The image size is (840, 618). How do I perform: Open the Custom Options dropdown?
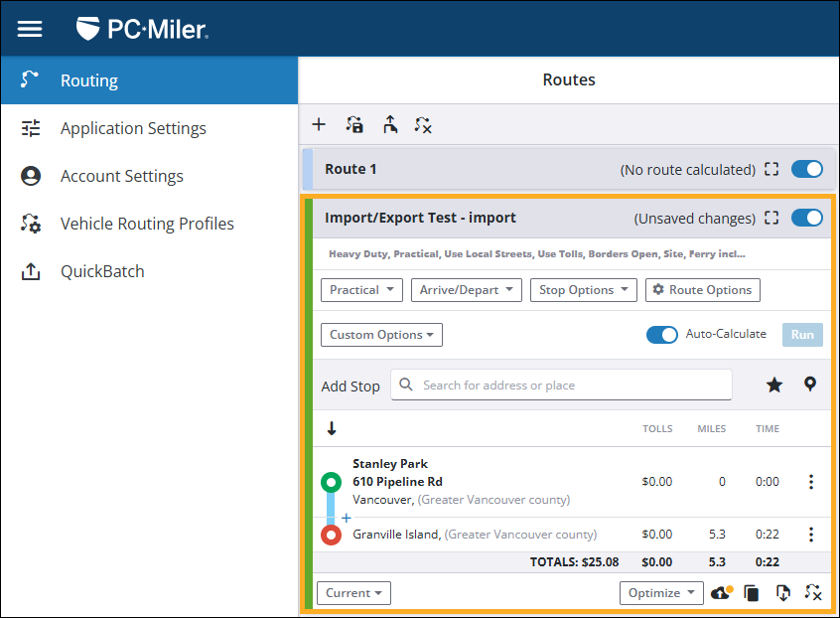pos(381,335)
